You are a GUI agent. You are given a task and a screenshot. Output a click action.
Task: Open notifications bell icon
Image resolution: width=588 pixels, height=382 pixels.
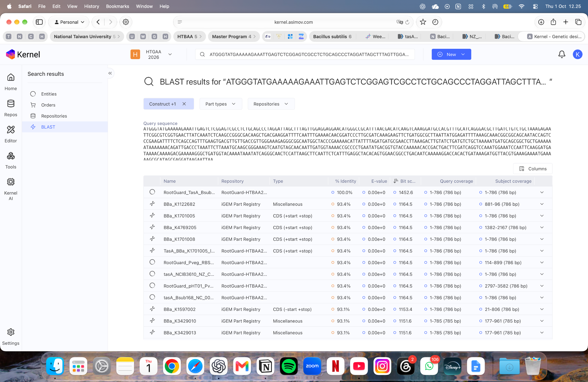click(x=562, y=54)
